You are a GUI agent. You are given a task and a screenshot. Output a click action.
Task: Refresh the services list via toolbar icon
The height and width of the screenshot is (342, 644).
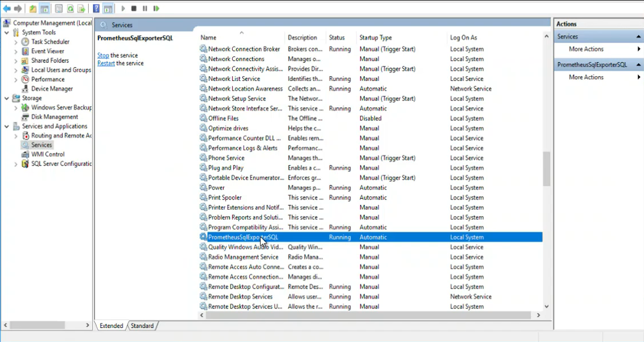pos(71,8)
